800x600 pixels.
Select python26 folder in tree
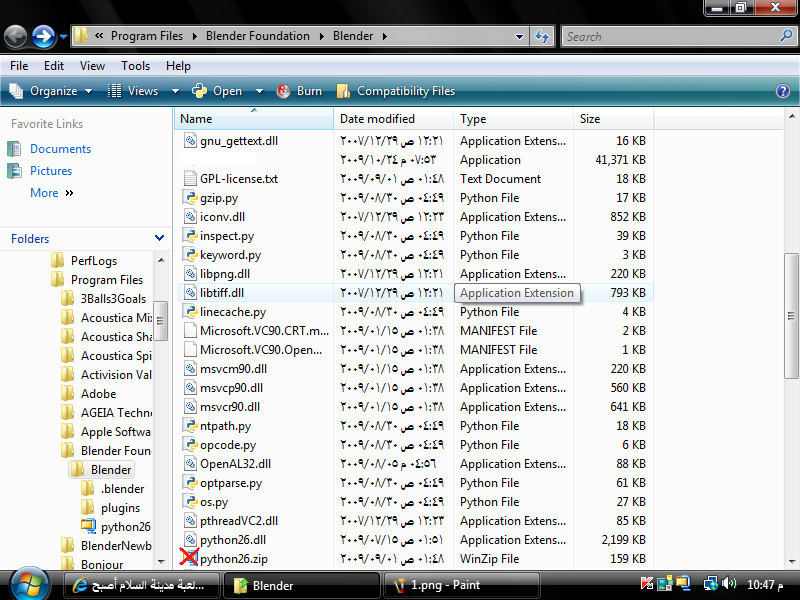pyautogui.click(x=126, y=527)
